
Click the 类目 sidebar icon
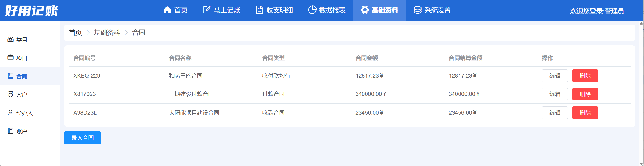pos(10,39)
